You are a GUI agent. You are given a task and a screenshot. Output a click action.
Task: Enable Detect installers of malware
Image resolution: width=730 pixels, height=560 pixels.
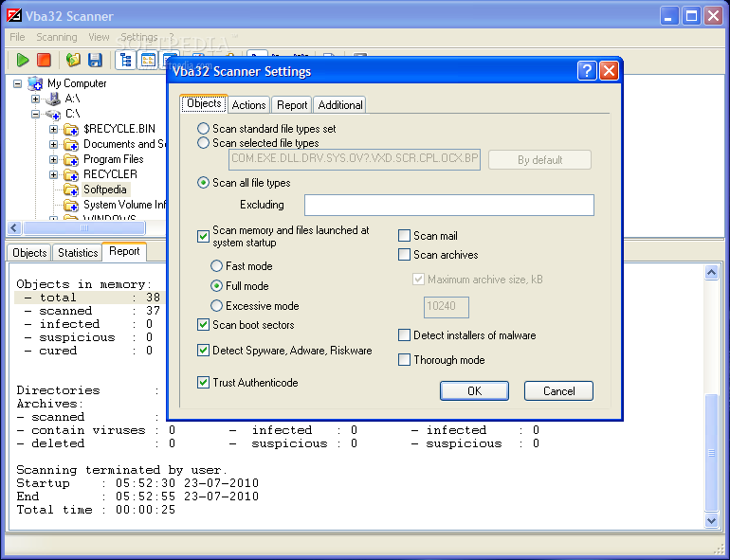tap(404, 335)
